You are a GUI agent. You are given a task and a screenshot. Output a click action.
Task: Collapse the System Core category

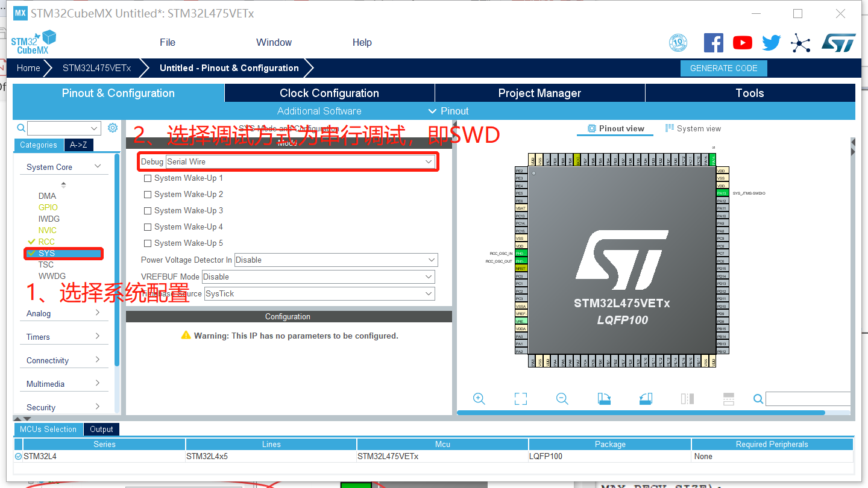pos(64,167)
